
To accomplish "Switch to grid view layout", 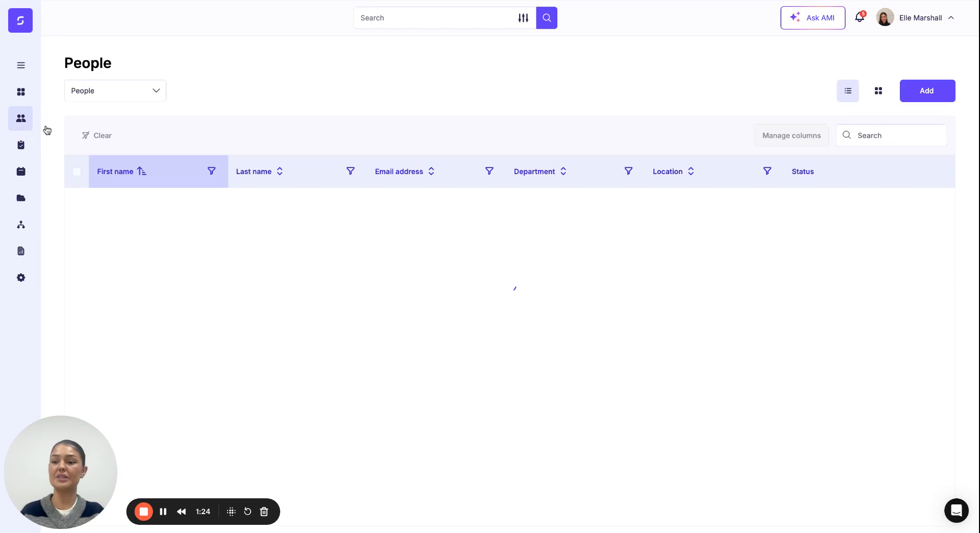I will coord(878,90).
